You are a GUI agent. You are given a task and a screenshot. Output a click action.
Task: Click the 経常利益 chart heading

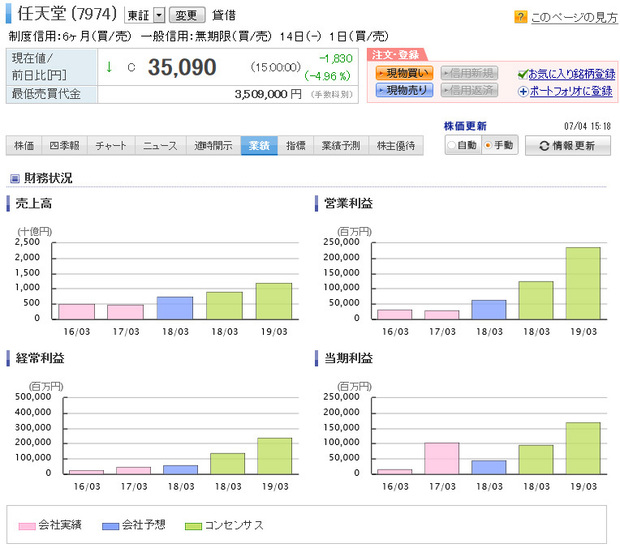click(x=40, y=358)
